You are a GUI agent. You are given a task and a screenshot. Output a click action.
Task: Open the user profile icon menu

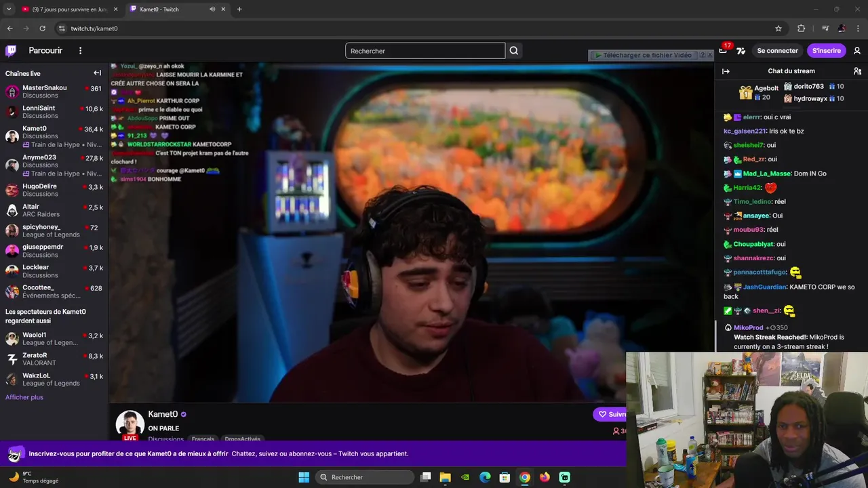857,51
